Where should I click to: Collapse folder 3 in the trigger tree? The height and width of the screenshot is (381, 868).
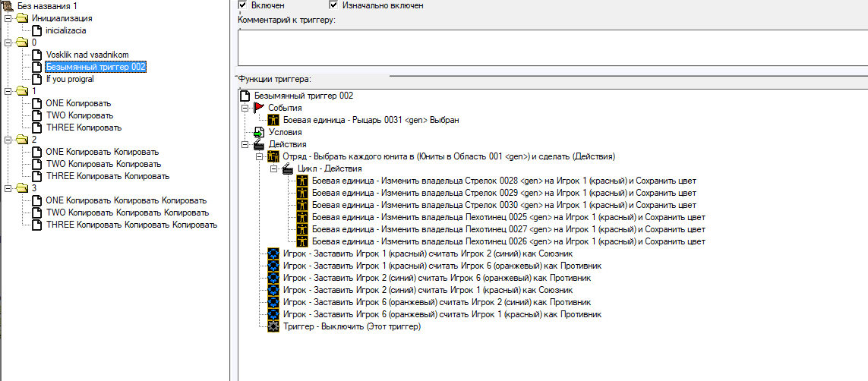(x=8, y=188)
